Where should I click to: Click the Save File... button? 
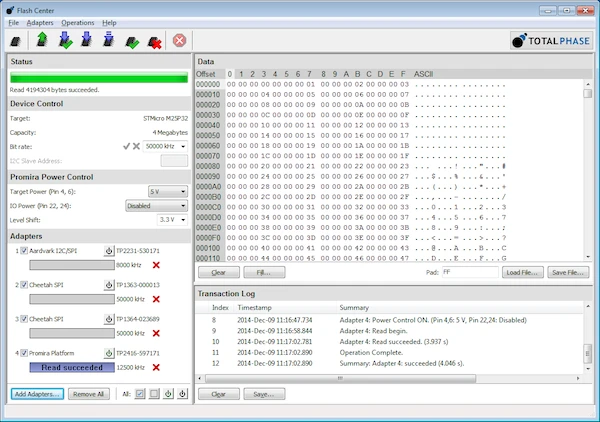[568, 272]
